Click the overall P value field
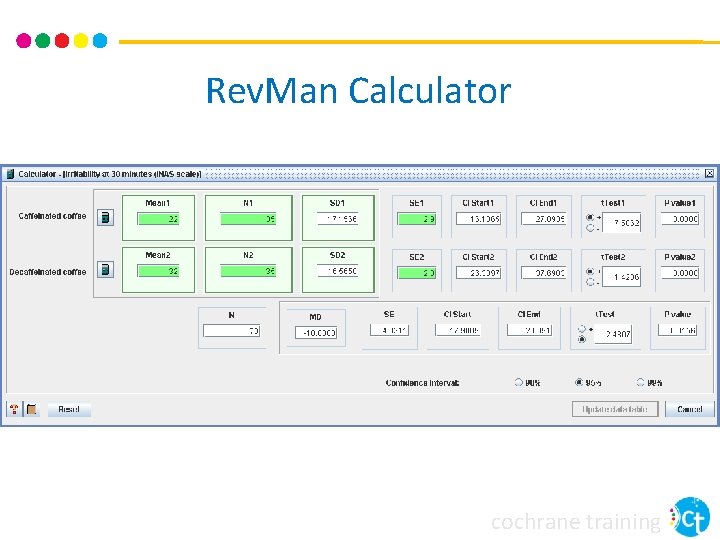The height and width of the screenshot is (540, 720). coord(678,330)
